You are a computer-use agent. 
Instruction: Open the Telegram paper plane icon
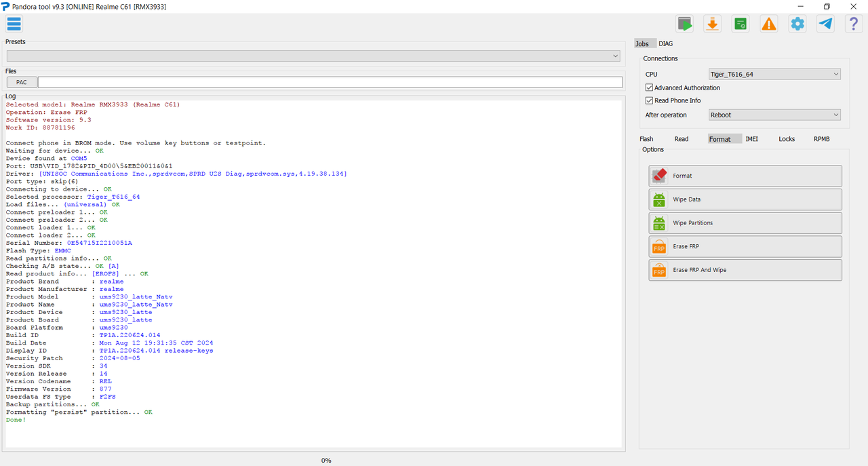pos(825,24)
